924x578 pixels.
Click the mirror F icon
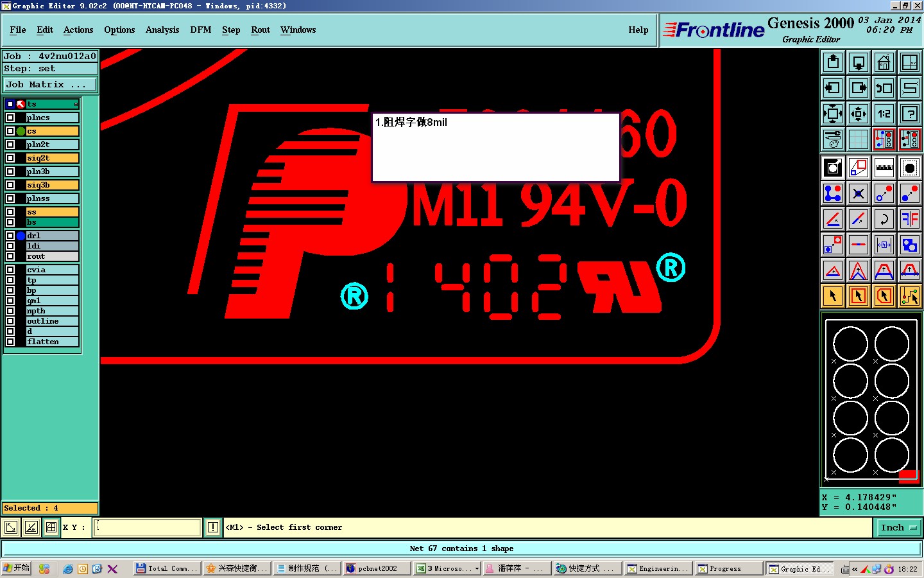pyautogui.click(x=910, y=219)
